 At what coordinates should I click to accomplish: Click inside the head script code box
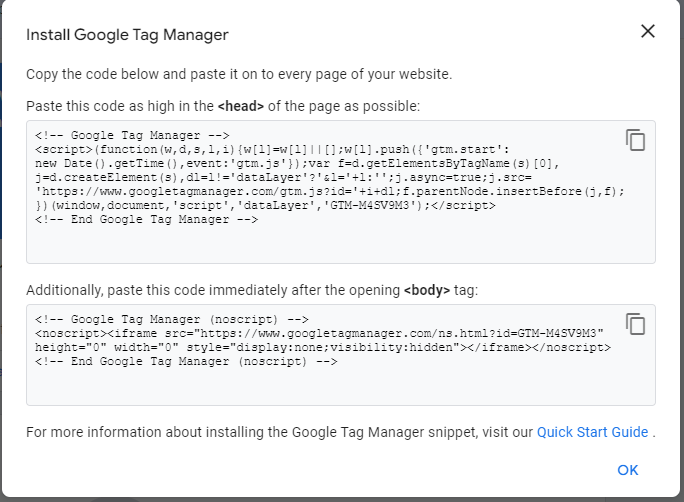click(340, 242)
